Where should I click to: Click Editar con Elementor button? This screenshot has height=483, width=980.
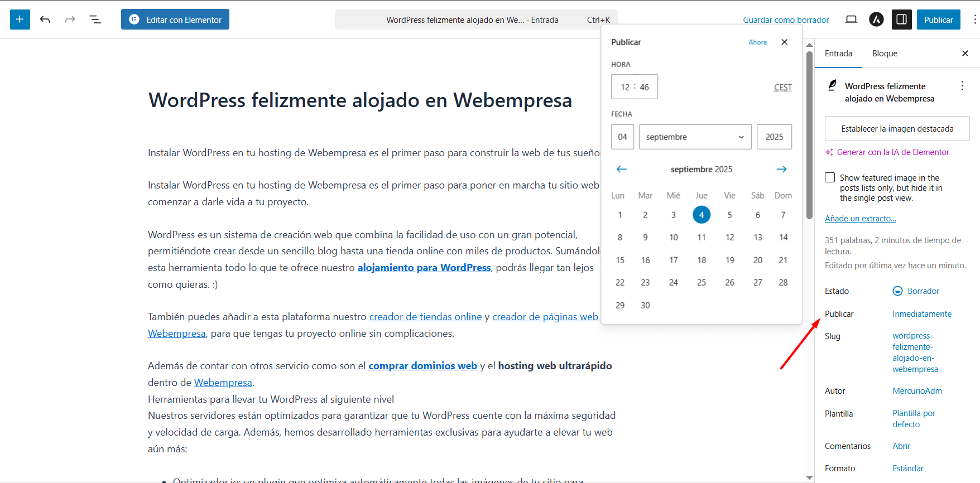click(x=175, y=20)
